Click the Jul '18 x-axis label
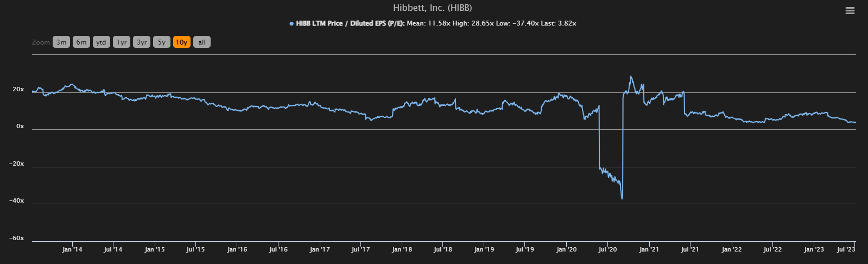Viewport: 868px width, 264px height. pos(443,249)
